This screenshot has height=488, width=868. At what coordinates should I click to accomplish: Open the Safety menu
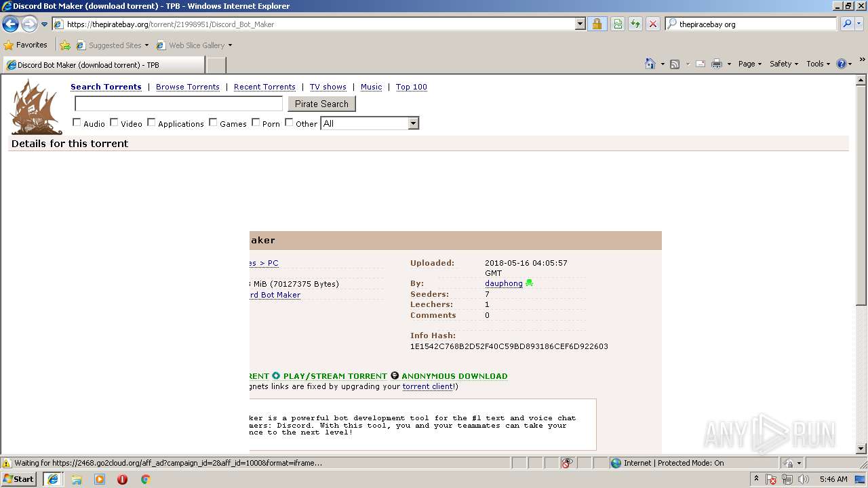tap(784, 64)
